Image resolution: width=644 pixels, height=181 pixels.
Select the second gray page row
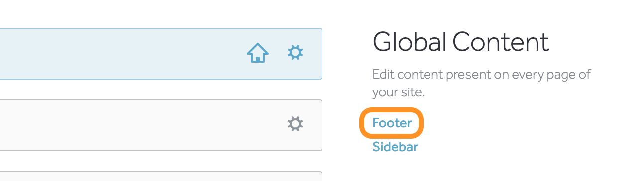click(161, 125)
